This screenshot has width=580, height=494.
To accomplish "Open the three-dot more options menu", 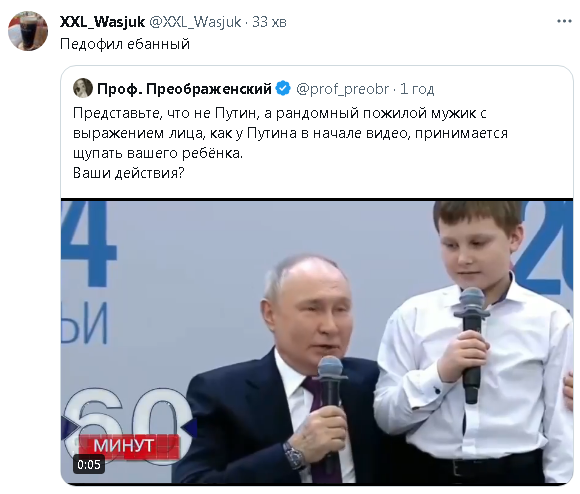I will pyautogui.click(x=564, y=21).
